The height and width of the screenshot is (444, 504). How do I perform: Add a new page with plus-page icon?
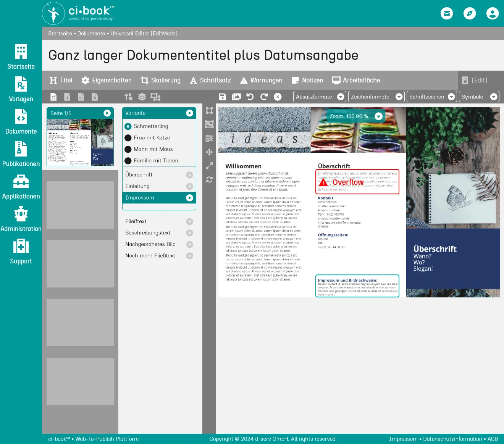pos(67,97)
